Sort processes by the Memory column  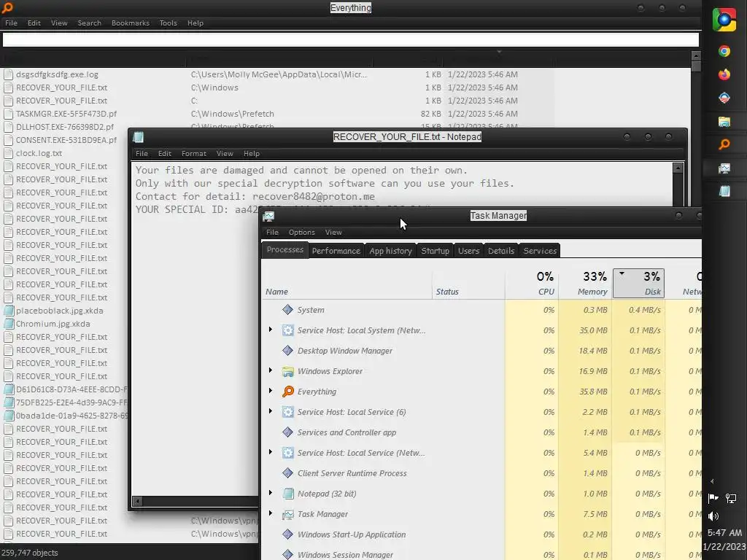coord(586,284)
